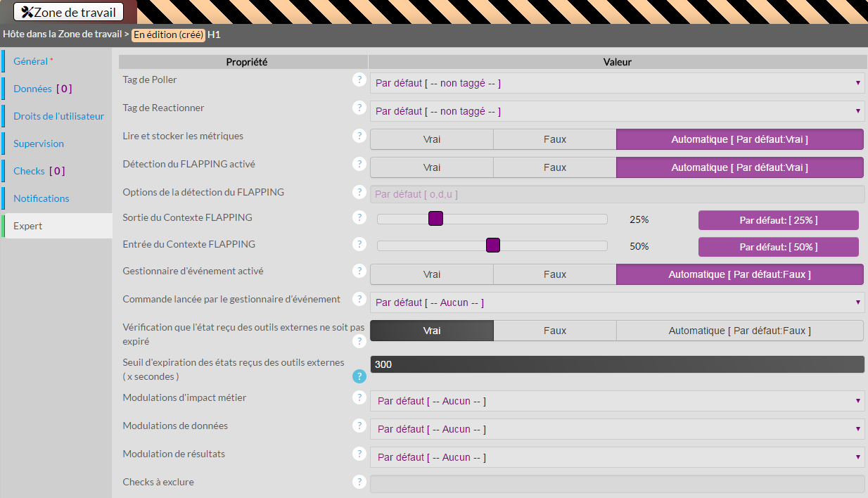
Task: Reset Sortie du Contexte FLAPPING to default 25%
Action: 778,220
